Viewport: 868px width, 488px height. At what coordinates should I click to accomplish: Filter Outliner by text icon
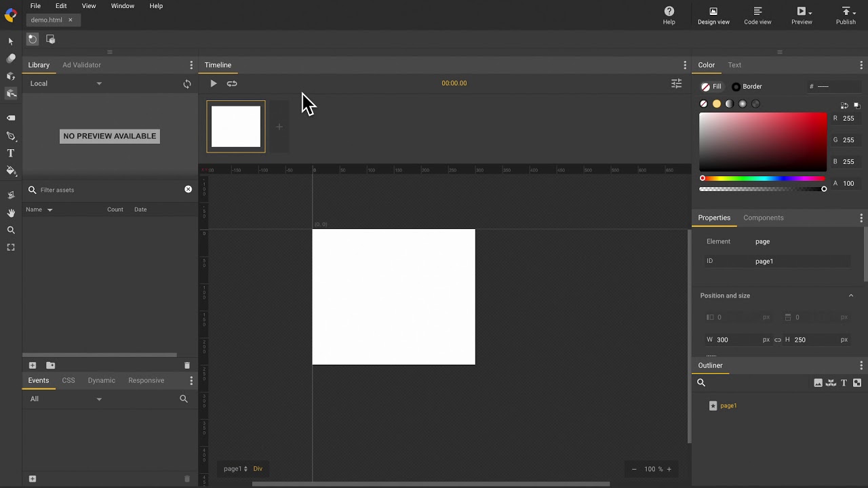844,383
